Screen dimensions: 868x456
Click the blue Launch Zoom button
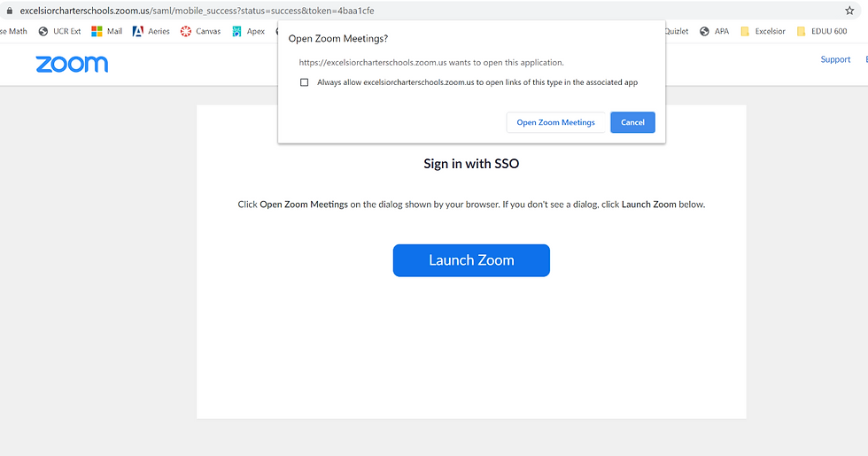pos(471,260)
